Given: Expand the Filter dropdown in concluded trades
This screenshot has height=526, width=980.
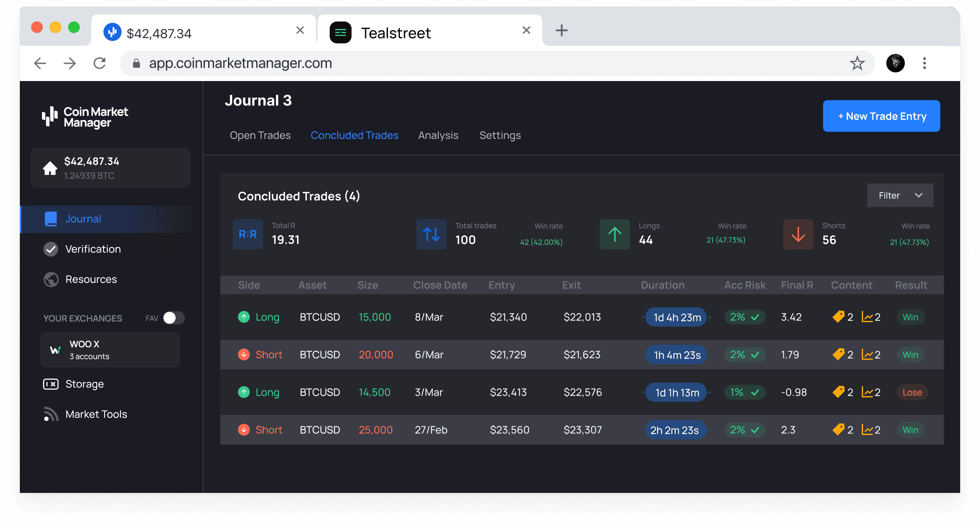Looking at the screenshot, I should 900,195.
